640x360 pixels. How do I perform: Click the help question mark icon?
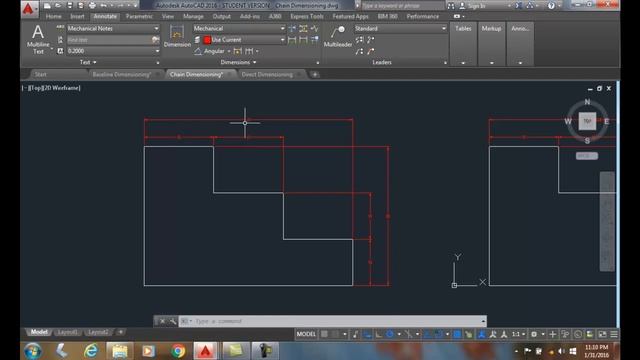[551, 6]
